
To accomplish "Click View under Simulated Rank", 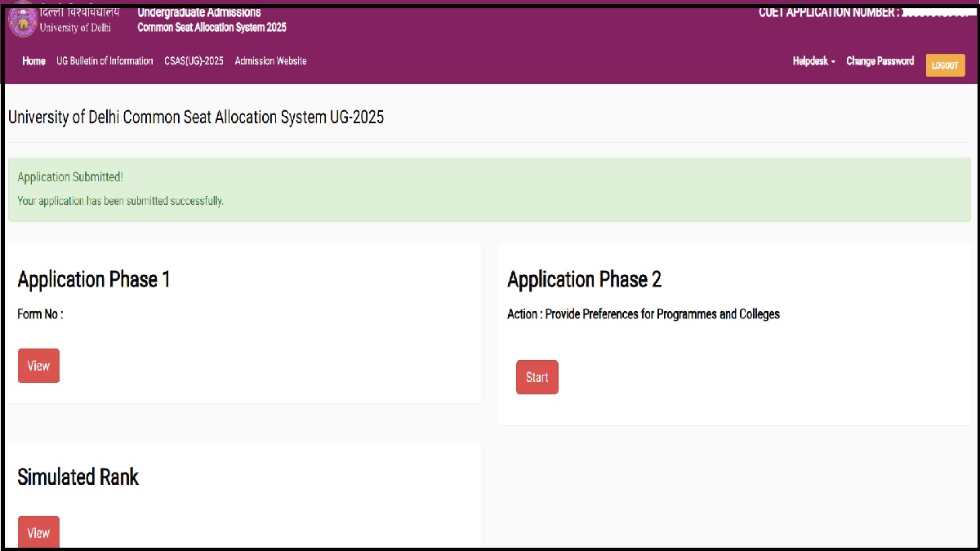I will pyautogui.click(x=38, y=532).
